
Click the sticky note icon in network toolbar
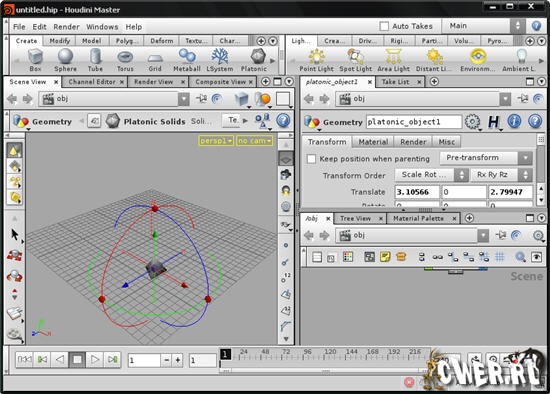[x=385, y=257]
